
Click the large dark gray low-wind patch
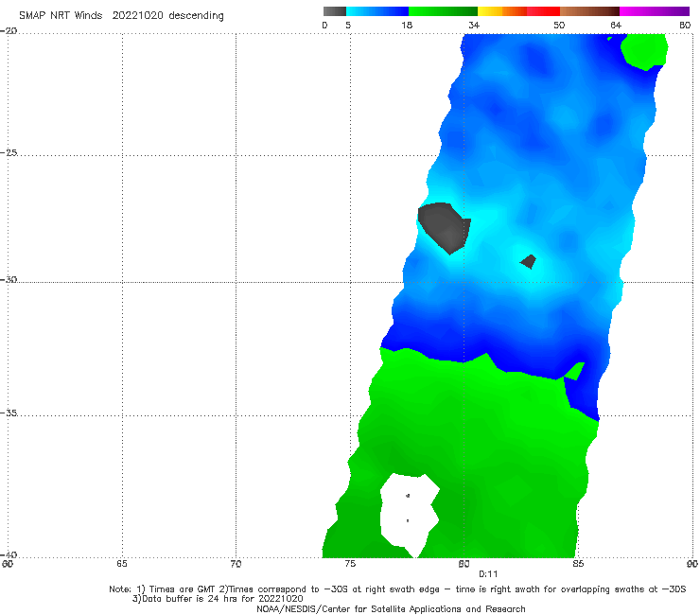(x=444, y=227)
